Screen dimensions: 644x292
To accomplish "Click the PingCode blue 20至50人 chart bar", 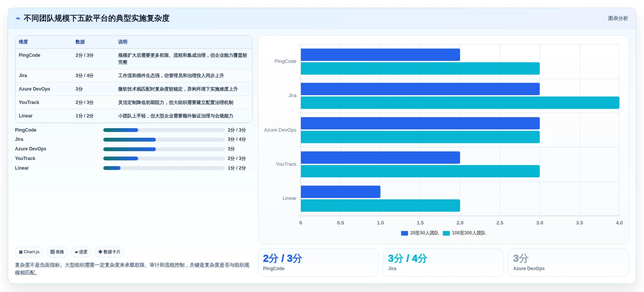I will (380, 55).
